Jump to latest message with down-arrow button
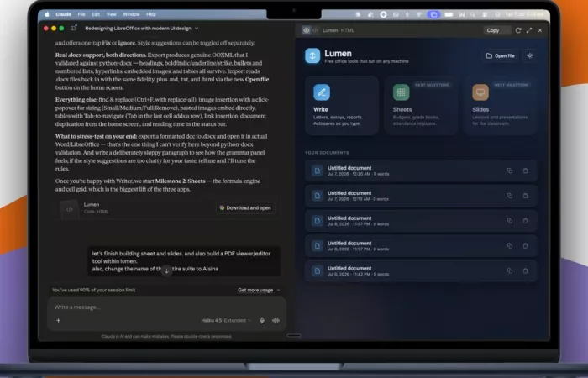 [166, 270]
